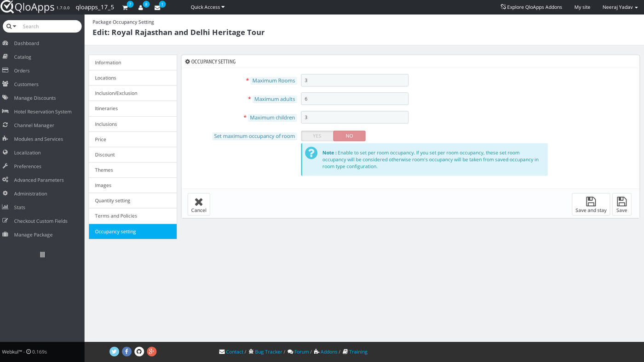Click the Hotel Reservation System bed icon
This screenshot has height=362, width=644.
[6, 111]
